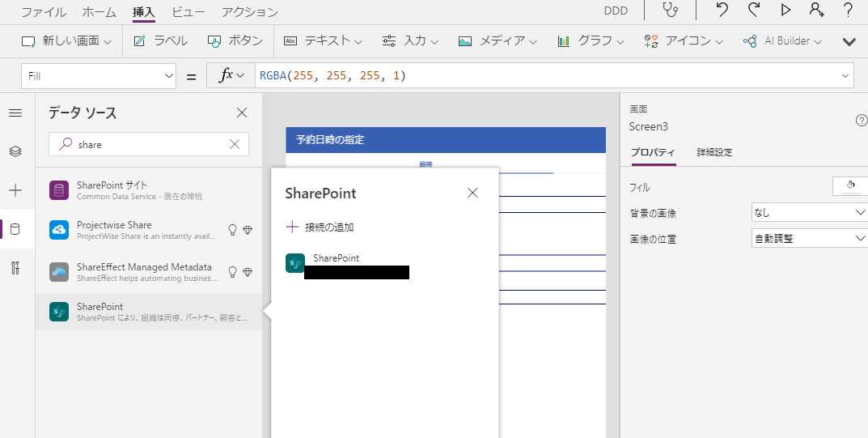Open the 画像の位置 dropdown
Screen dimensions: 868x438
coord(809,238)
